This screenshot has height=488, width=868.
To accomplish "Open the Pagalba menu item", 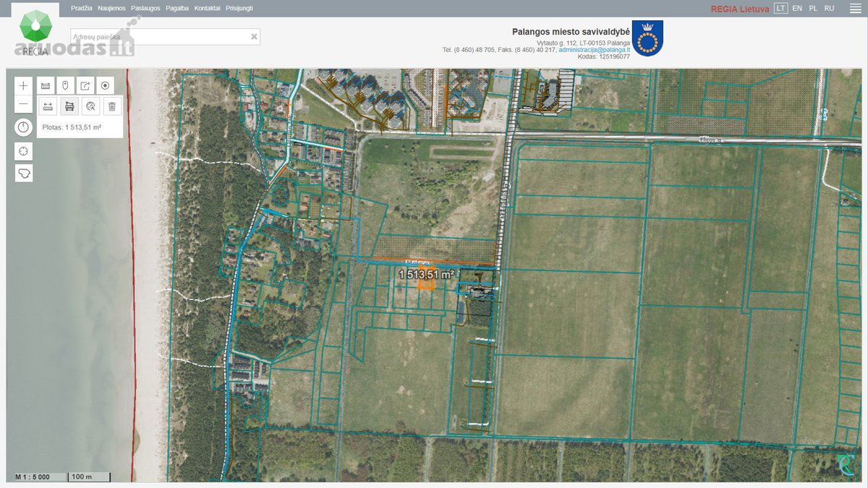I will pos(177,8).
